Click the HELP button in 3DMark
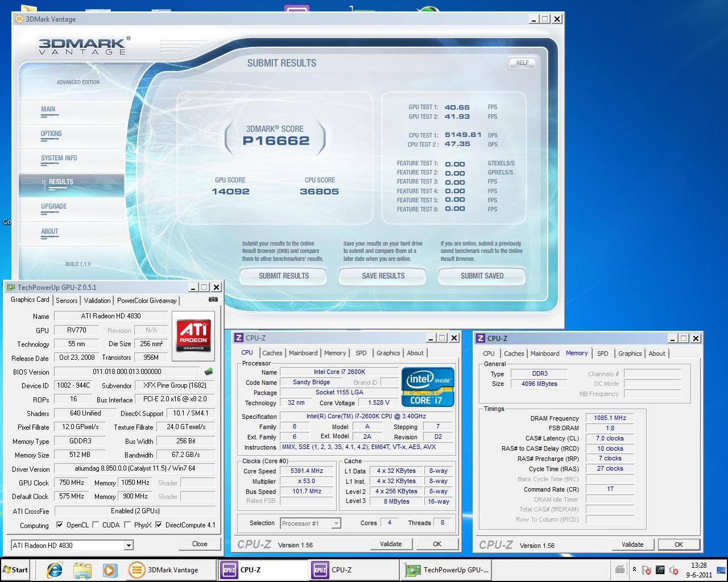The width and height of the screenshot is (728, 582). tap(523, 63)
